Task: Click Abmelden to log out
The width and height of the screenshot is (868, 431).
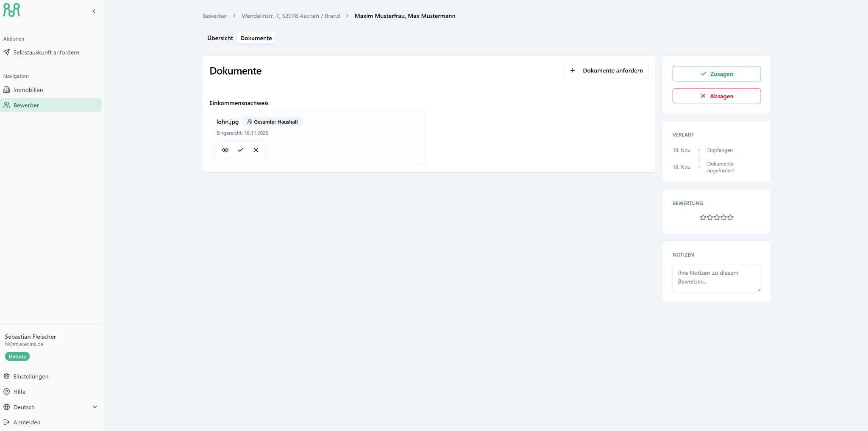Action: point(27,422)
